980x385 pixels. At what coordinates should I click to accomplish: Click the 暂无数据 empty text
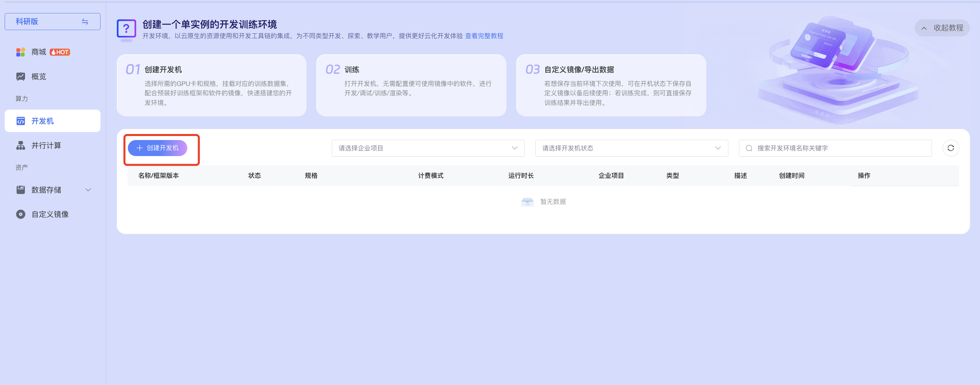(553, 202)
